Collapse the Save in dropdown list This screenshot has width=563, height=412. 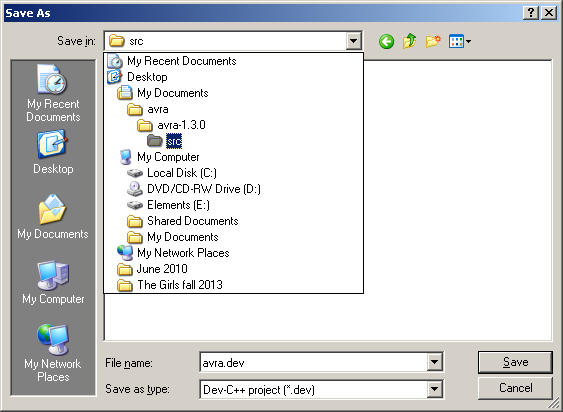(x=353, y=41)
